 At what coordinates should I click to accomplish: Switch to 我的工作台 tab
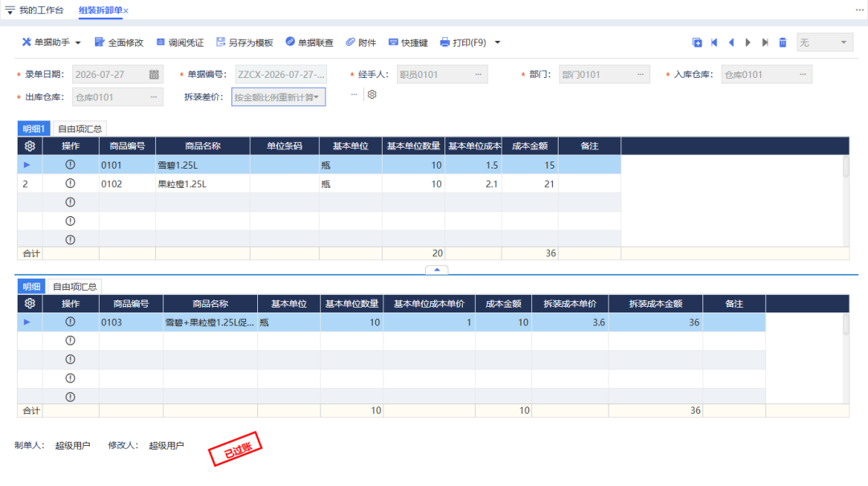(x=41, y=10)
